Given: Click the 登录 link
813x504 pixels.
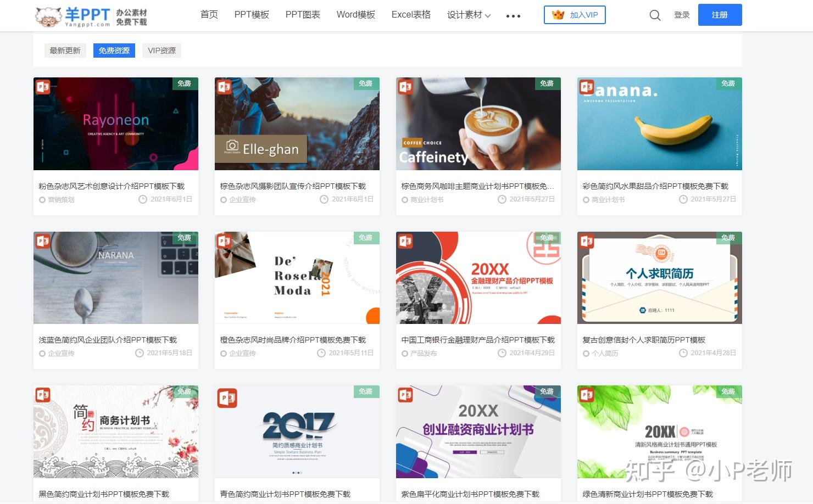Looking at the screenshot, I should pyautogui.click(x=682, y=15).
